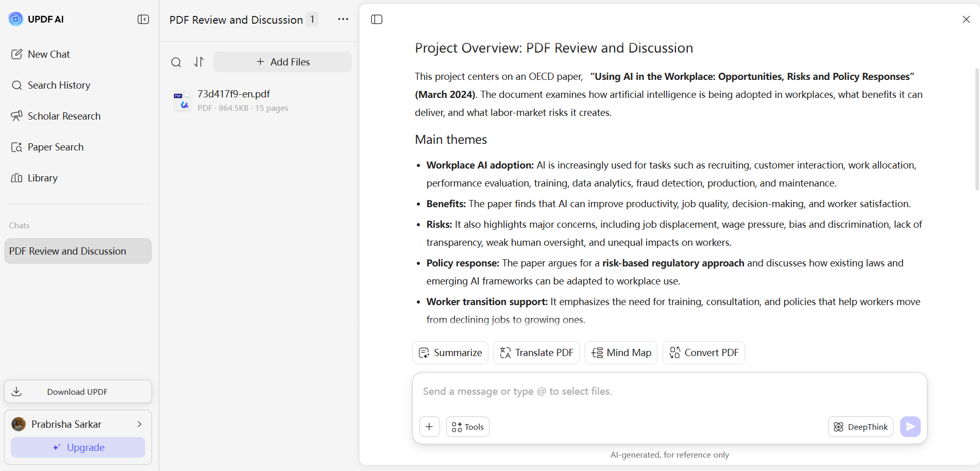Click Translate PDF button
This screenshot has height=471, width=980.
[536, 353]
